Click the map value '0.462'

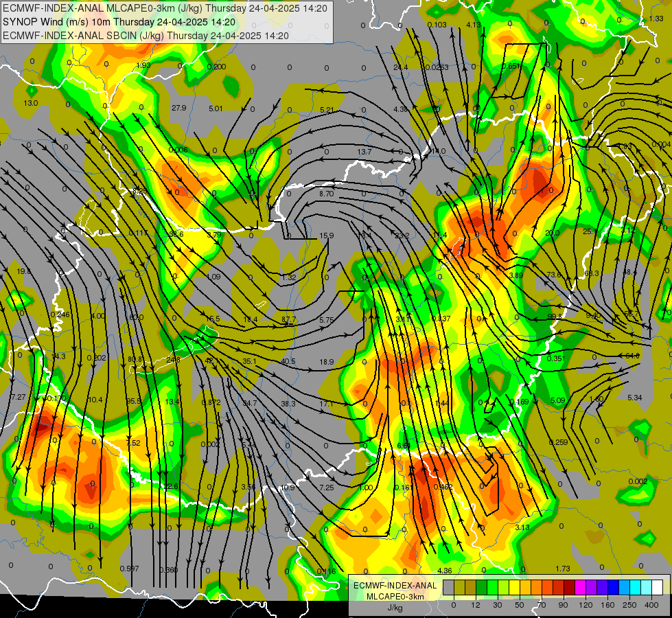pos(443,487)
